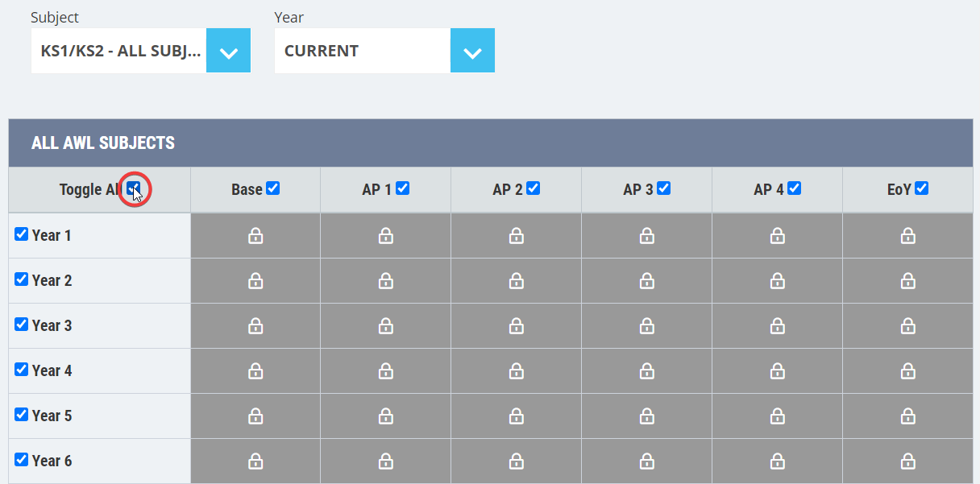
Task: Uncheck the Year 1 row checkbox
Action: 22,234
